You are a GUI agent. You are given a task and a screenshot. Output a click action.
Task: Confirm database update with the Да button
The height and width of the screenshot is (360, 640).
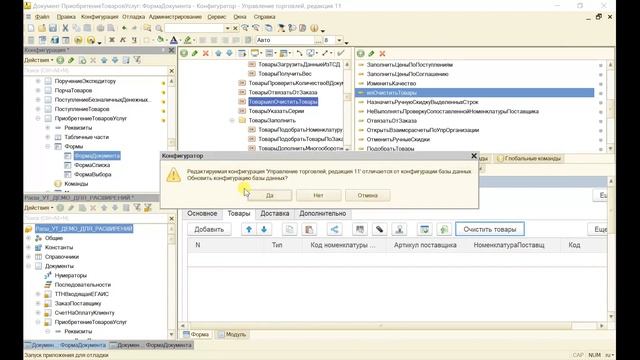click(x=270, y=196)
